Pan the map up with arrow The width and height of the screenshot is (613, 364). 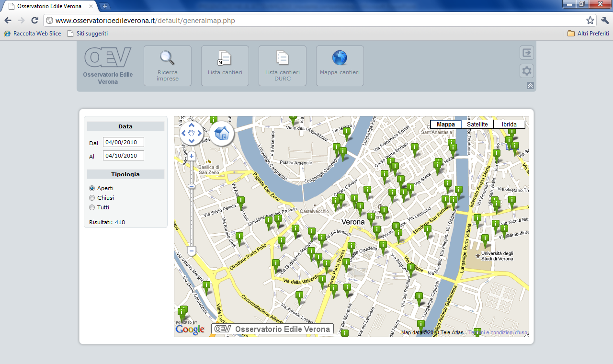point(192,125)
